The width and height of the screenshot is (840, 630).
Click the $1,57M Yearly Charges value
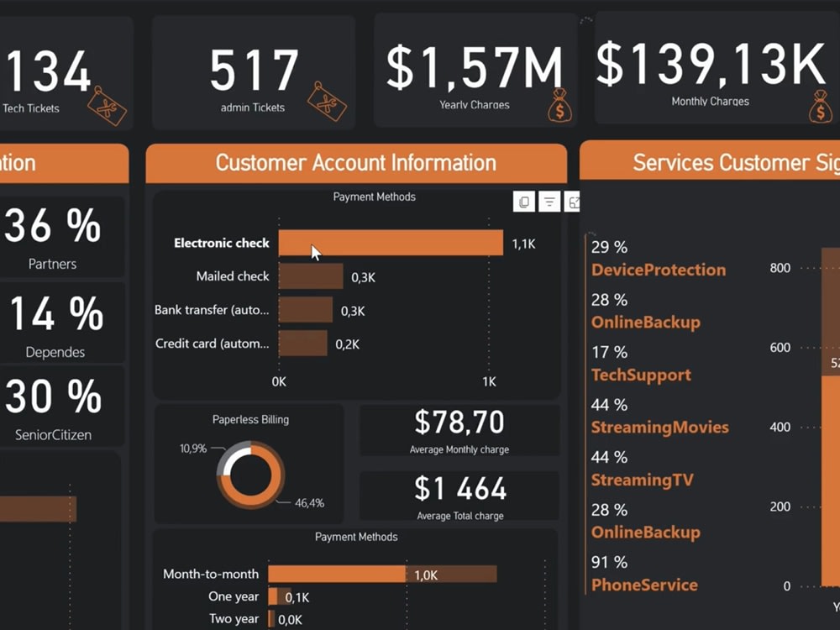(474, 67)
